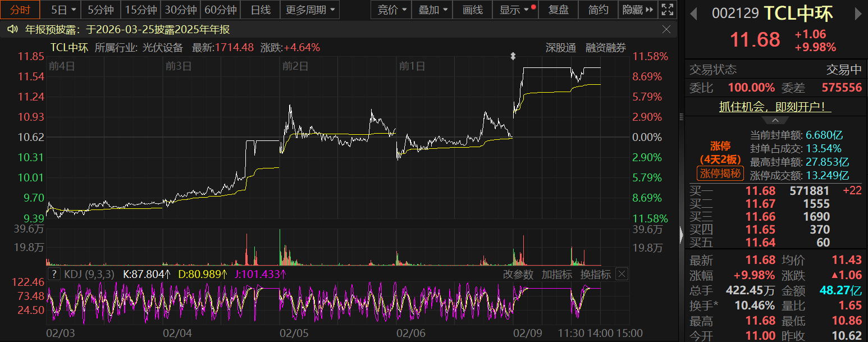The width and height of the screenshot is (868, 342).
Task: Toggle 简约 simple view mode
Action: (598, 10)
